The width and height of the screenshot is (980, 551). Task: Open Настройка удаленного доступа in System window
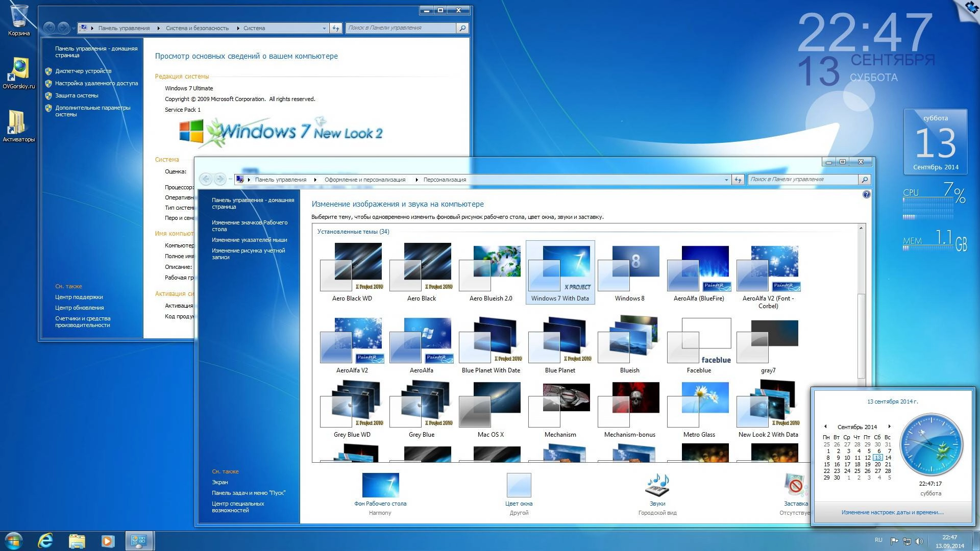(x=96, y=83)
